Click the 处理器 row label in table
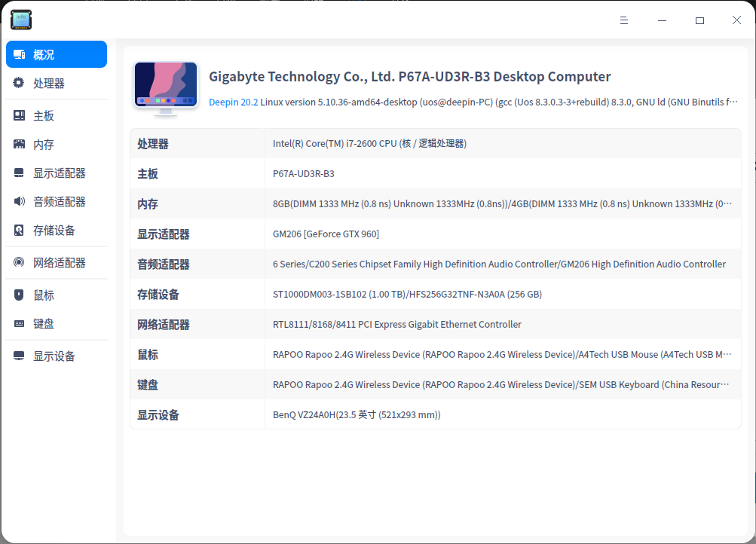 click(x=153, y=144)
